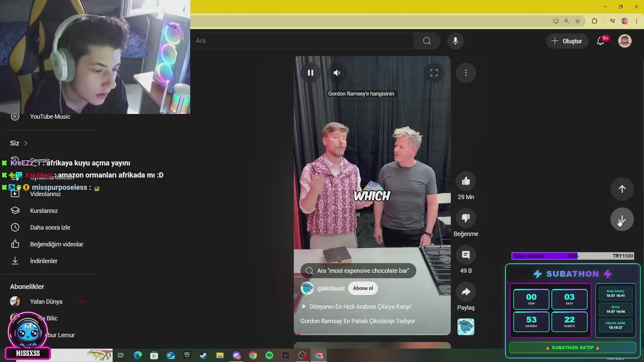Open the Oluştur create menu
This screenshot has width=644, height=362.
point(567,41)
